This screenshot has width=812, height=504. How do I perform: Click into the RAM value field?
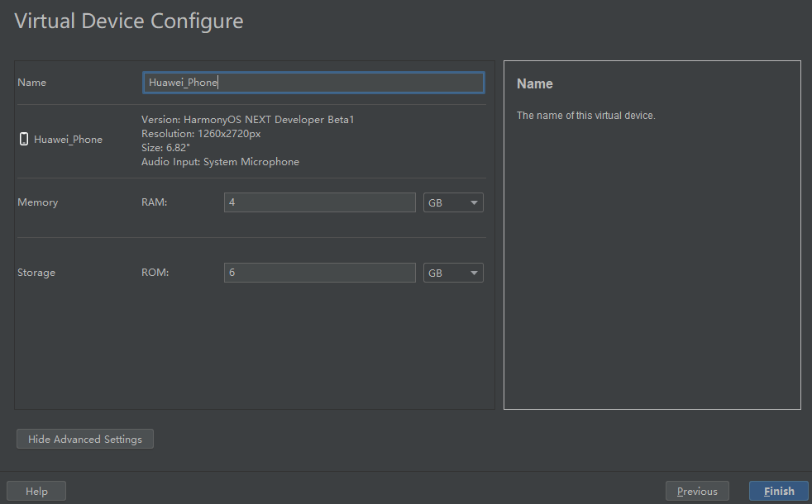pos(319,202)
